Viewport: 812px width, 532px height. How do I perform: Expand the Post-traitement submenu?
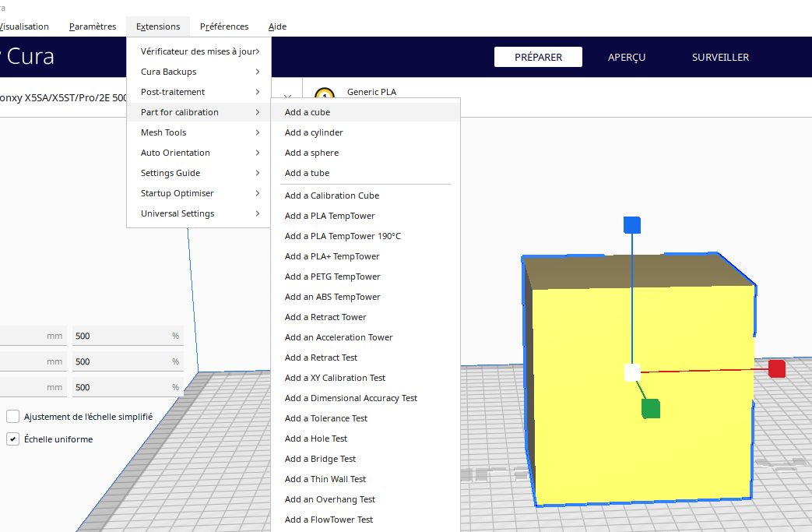(x=199, y=92)
